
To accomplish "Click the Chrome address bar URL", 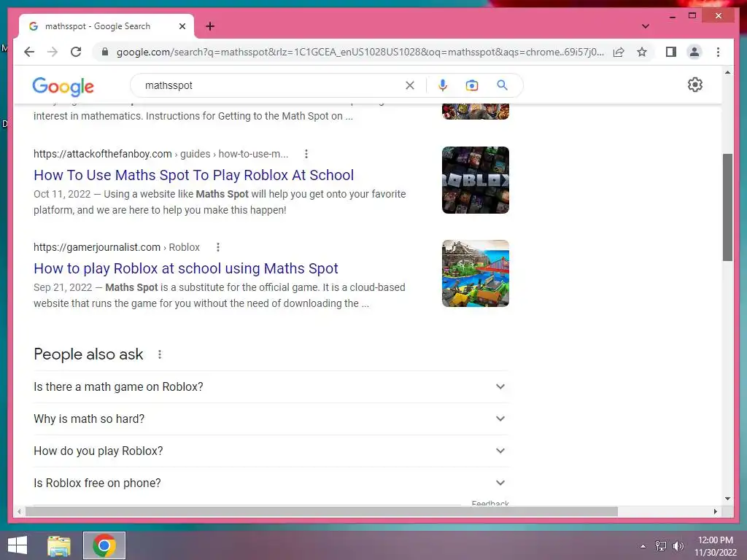I will (x=360, y=52).
